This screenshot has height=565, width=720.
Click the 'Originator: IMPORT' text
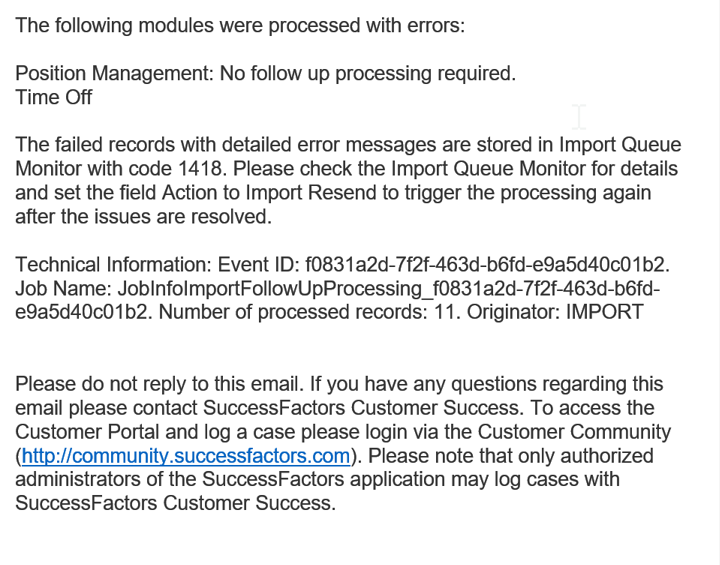click(555, 312)
